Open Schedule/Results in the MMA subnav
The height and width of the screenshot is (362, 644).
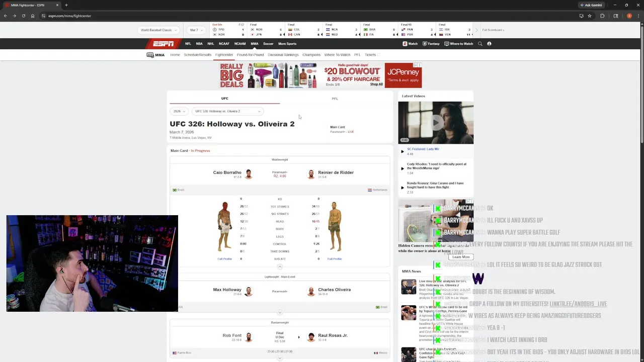point(198,55)
